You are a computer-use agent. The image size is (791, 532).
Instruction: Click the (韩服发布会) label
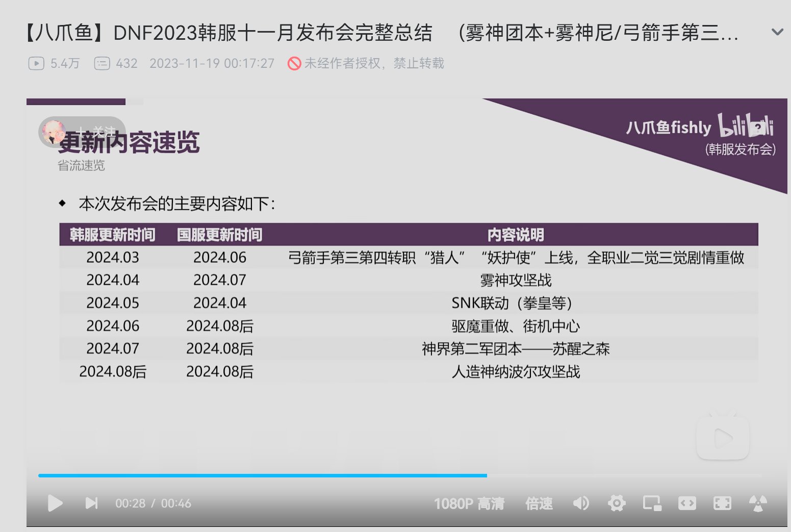point(741,149)
